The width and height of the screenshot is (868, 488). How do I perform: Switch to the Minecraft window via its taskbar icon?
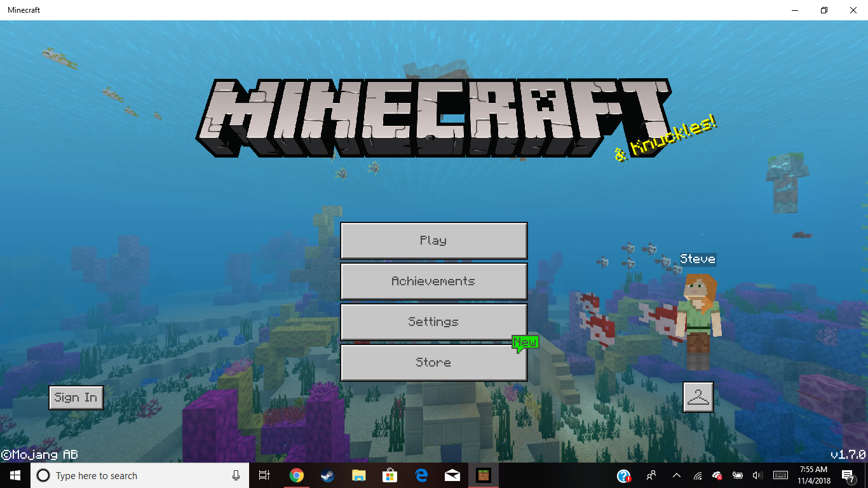click(484, 475)
